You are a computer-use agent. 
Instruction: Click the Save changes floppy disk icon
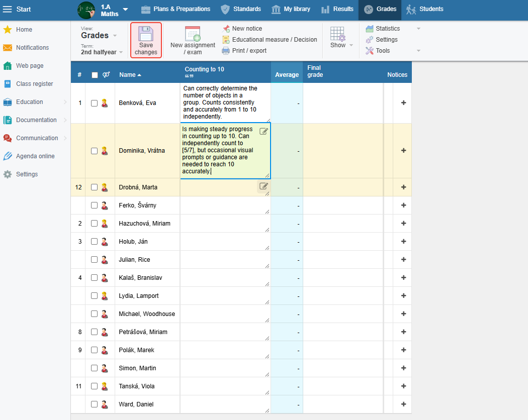click(x=146, y=34)
